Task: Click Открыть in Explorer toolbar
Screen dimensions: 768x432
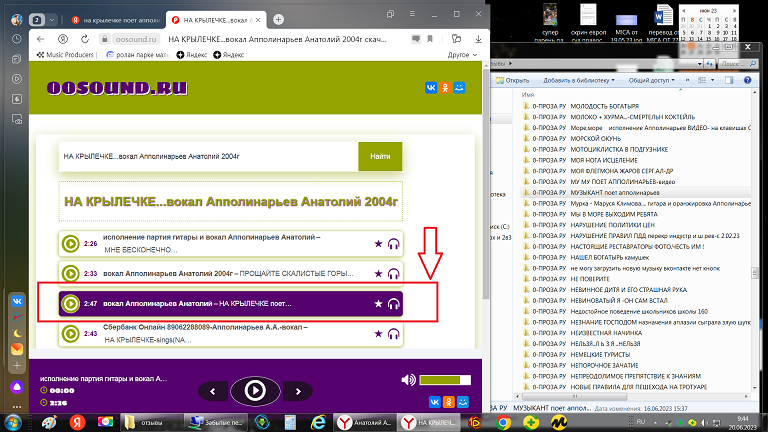Action: [x=513, y=80]
